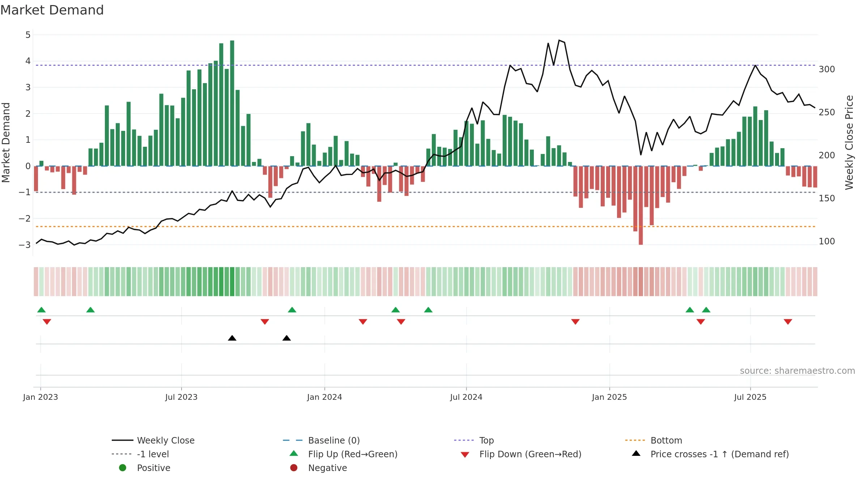Click the tallest green demand bar near 5
Screen dimensions: 868x488
[232, 103]
